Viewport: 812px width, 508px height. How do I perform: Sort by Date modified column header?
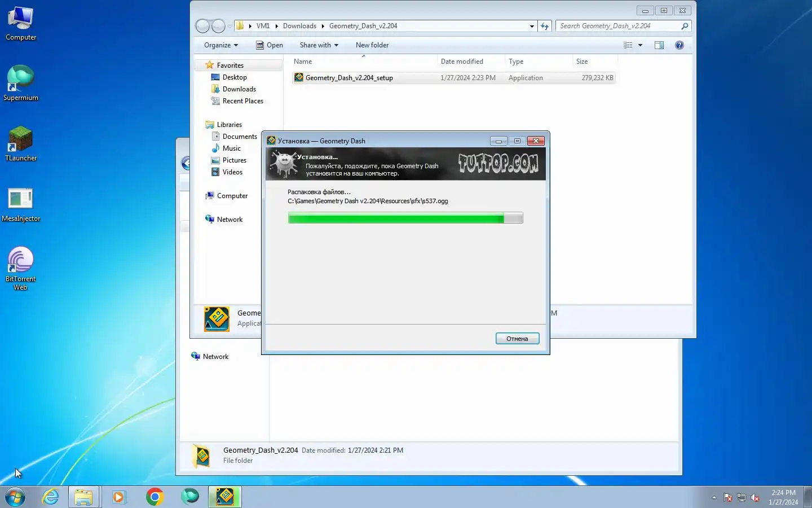click(x=471, y=62)
